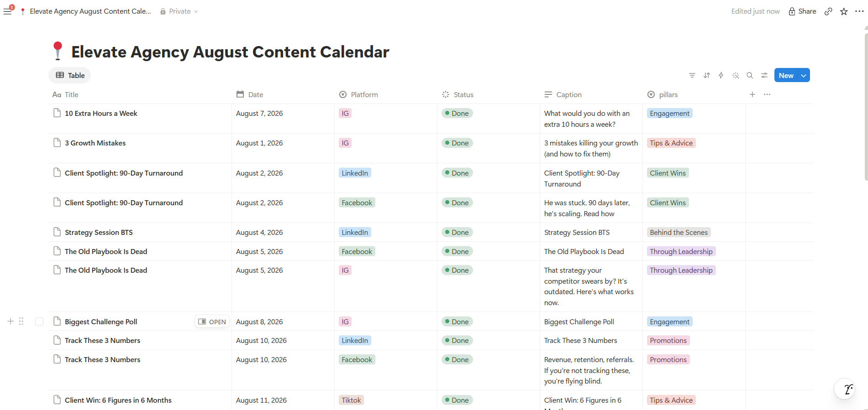Click the Status column header
The height and width of the screenshot is (410, 868).
[x=458, y=94]
